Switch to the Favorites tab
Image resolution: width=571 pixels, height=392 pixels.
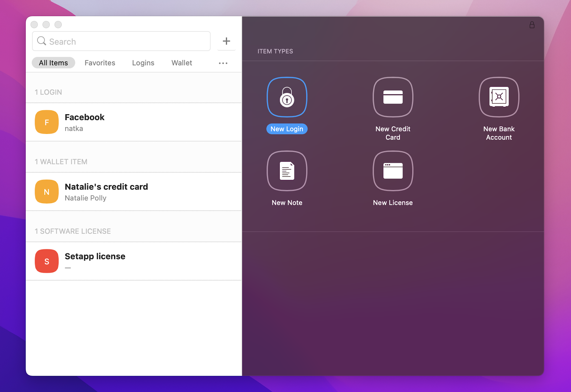point(100,63)
